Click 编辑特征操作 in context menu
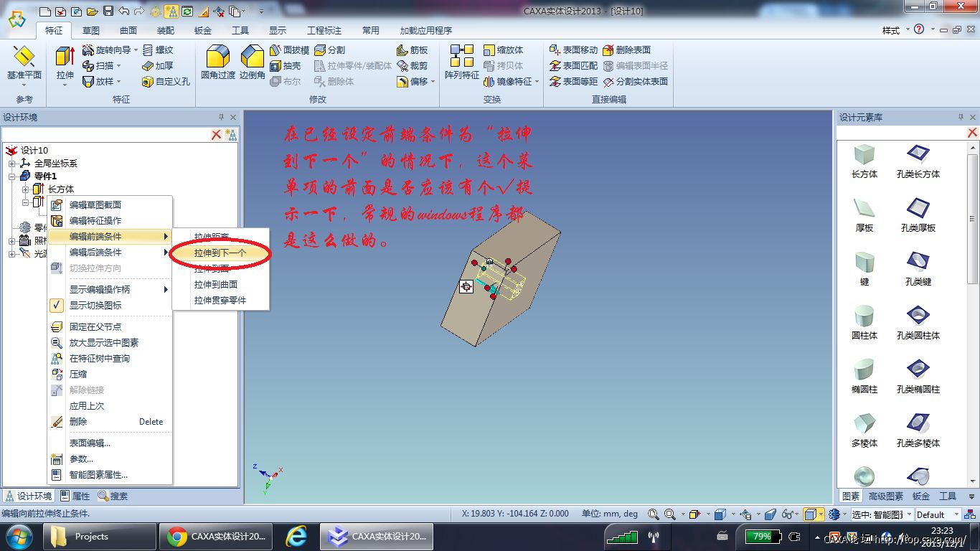 pyautogui.click(x=110, y=220)
